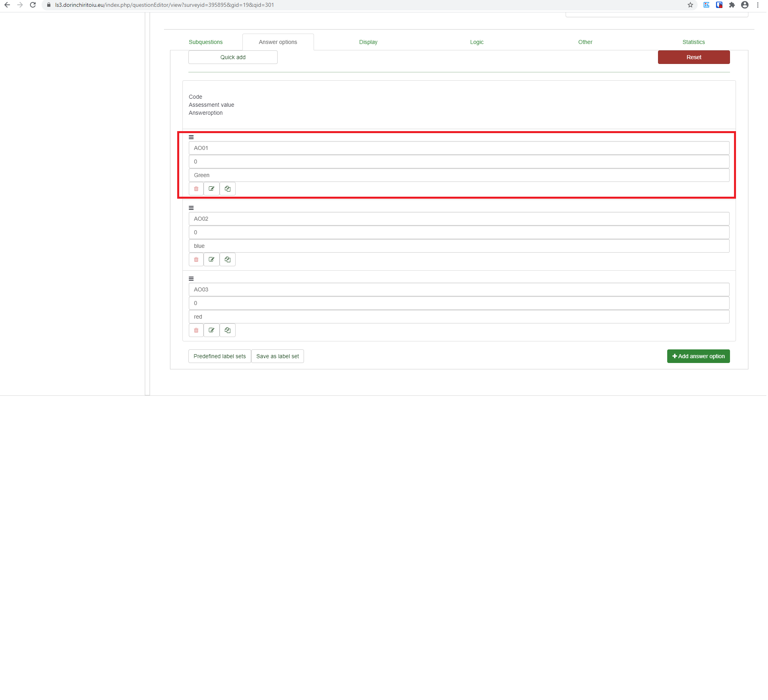
Task: Open editor icon for blue answer option
Action: [212, 259]
